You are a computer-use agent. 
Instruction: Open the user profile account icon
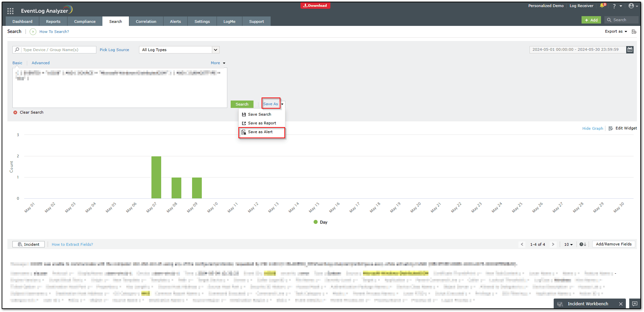click(631, 6)
